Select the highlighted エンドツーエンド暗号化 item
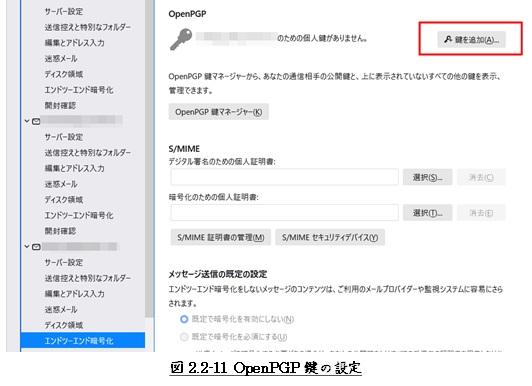 [x=82, y=340]
